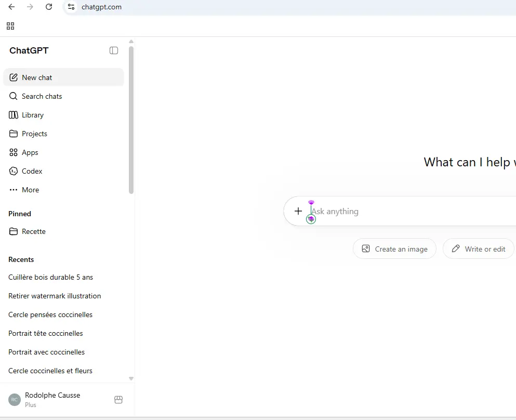Open chat Cercle pensées coccinelles

[x=63, y=314]
